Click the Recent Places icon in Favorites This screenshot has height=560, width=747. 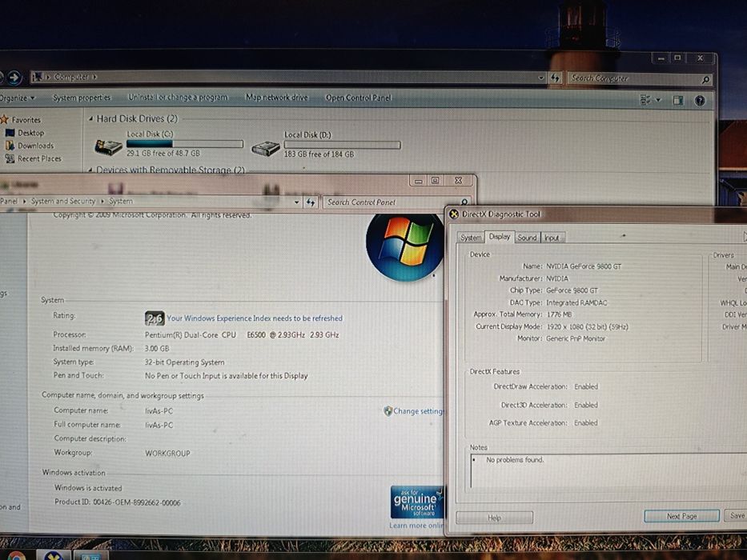pyautogui.click(x=10, y=158)
